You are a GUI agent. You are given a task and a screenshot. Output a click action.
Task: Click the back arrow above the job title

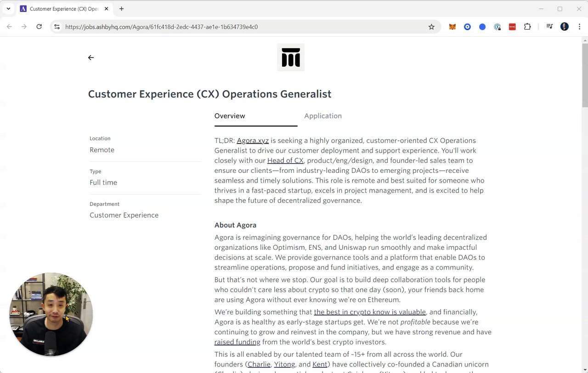coord(91,57)
